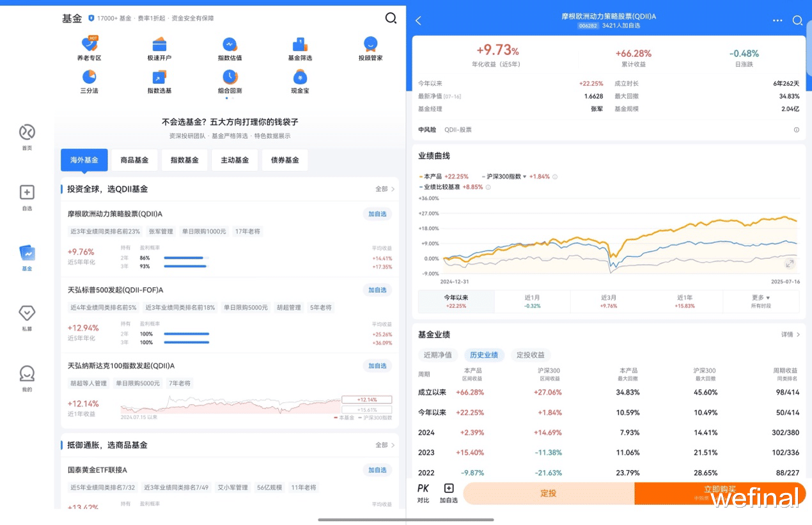Click fund manager name 张军

point(597,109)
